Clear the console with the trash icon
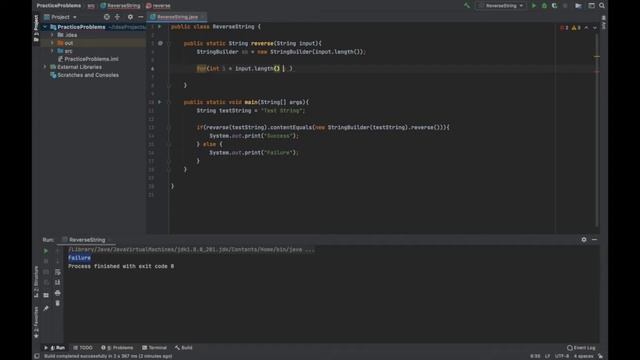640x360 pixels. tap(58, 303)
